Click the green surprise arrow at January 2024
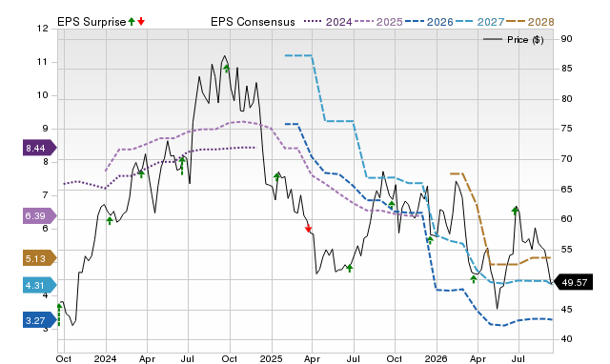 point(110,220)
